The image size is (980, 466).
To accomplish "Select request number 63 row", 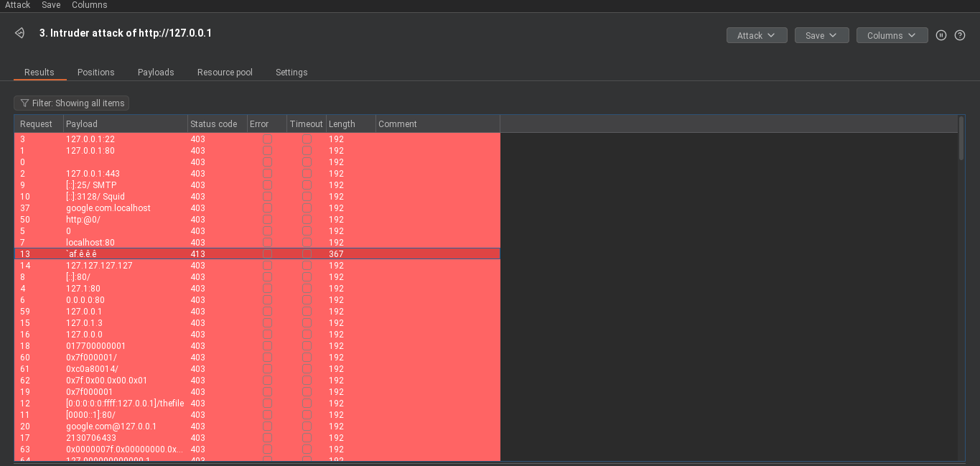I will pos(257,449).
